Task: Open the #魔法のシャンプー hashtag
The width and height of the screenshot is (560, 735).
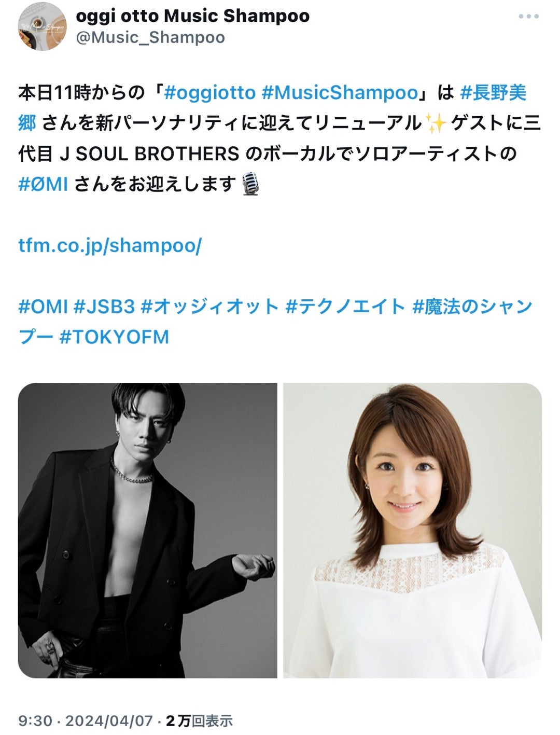Action: (x=275, y=322)
